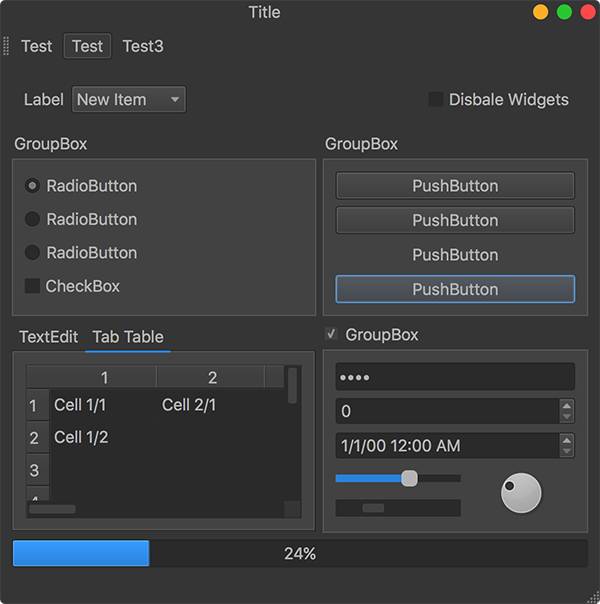
Task: Uncheck the checkable GroupBox checkbox
Action: tap(332, 334)
